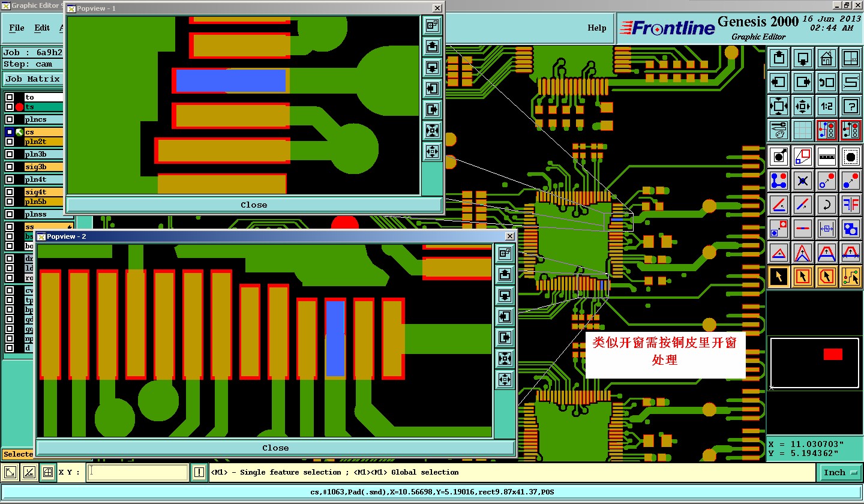Click the pan left icon in Popview 1
864x504 pixels.
click(x=432, y=89)
